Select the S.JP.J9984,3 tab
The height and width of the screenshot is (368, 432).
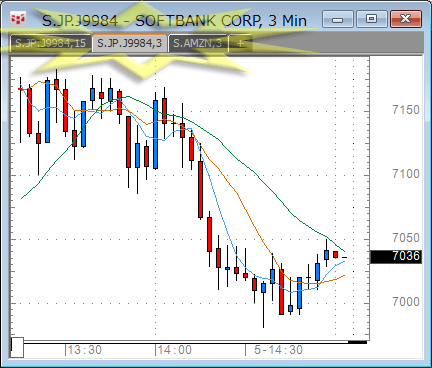[x=130, y=43]
